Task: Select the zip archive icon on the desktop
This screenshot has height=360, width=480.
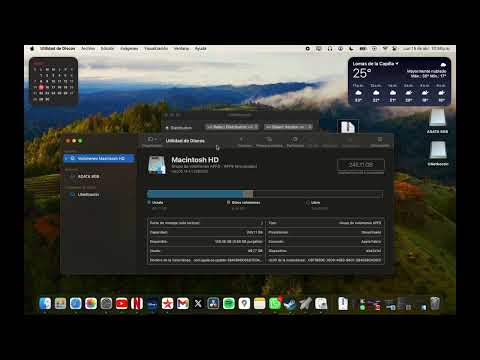Action: [x=347, y=127]
